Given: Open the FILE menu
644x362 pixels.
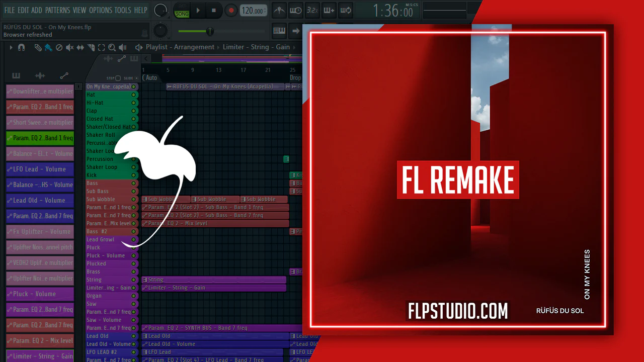Looking at the screenshot, I should click(10, 10).
